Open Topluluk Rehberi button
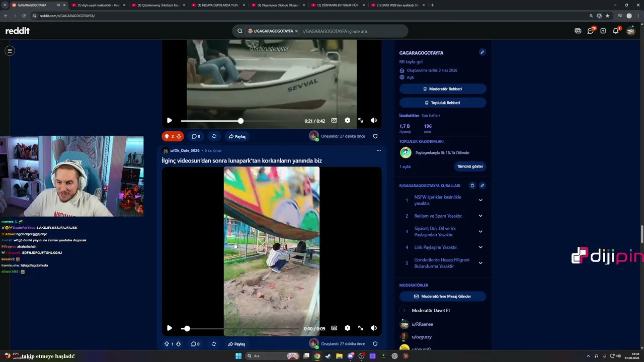The image size is (644, 362). tap(443, 103)
